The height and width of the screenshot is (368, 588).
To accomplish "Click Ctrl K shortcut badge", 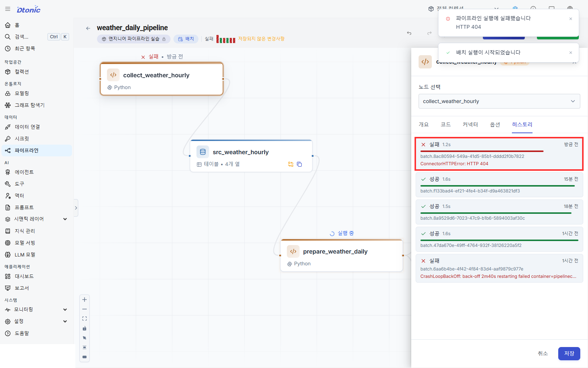I will point(58,37).
